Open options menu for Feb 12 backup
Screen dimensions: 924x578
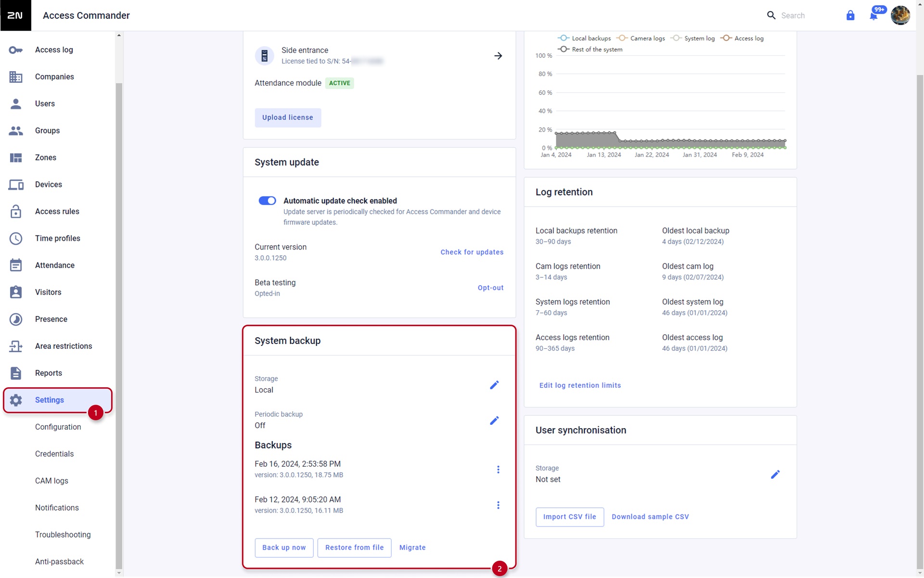tap(498, 505)
